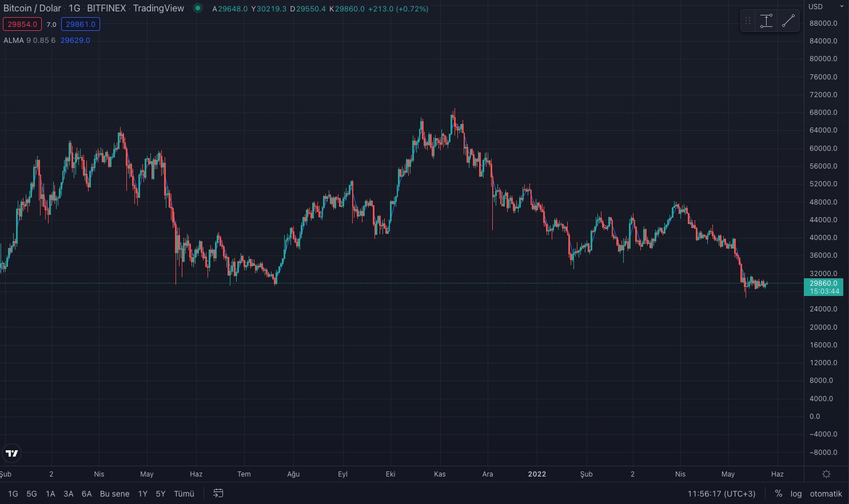Click the Bitcoin / Dolar symbol title
The image size is (849, 504).
coord(33,8)
